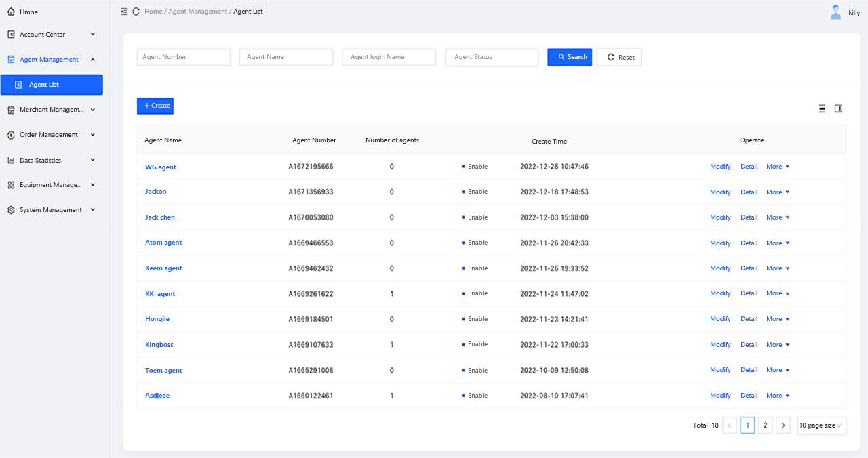868x458 pixels.
Task: Open the killy user avatar
Action: tap(836, 12)
